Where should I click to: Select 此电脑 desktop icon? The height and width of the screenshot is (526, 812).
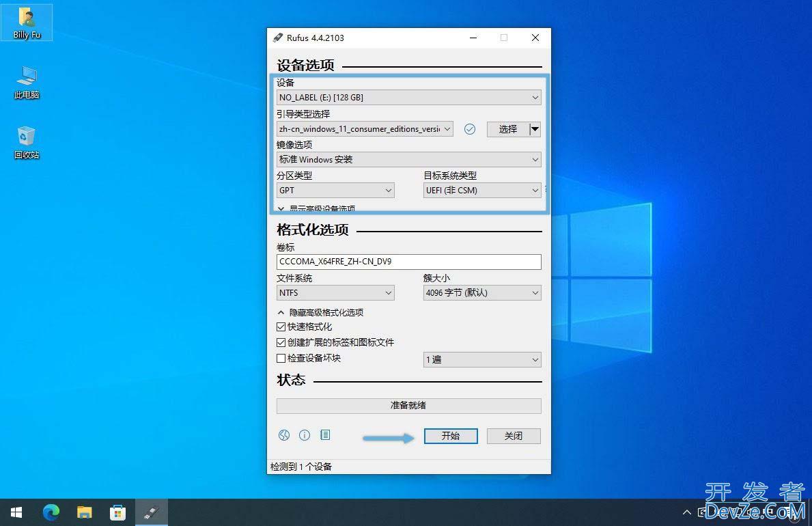(27, 83)
